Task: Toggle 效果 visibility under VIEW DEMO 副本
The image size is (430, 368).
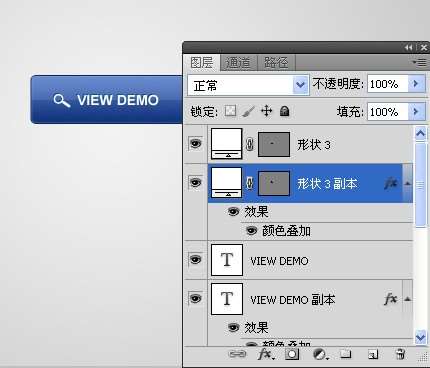Action: 233,327
